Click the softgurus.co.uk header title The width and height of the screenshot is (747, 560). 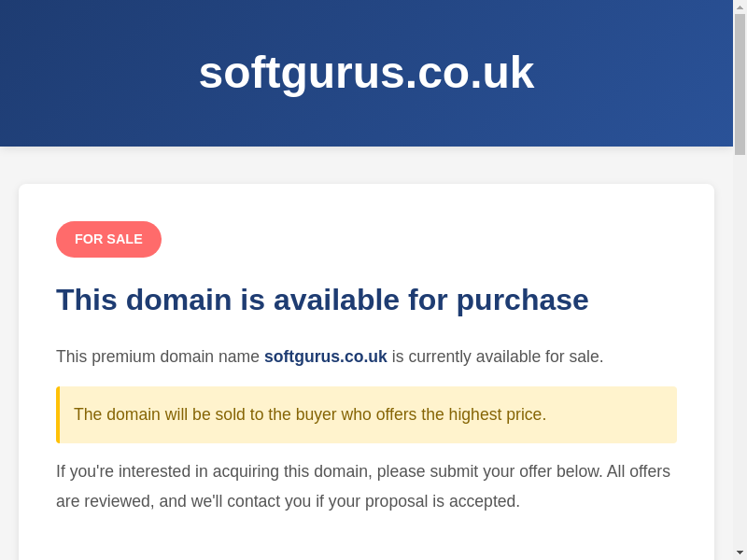[x=366, y=73]
